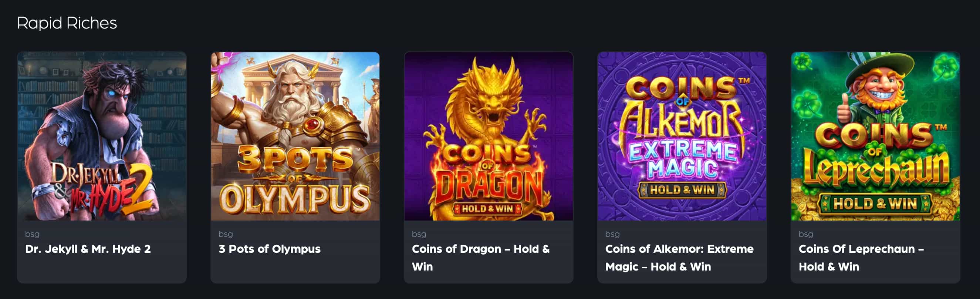Click the Hold & Win badge on Leprechaun artwork
The image size is (980, 299).
tap(875, 204)
